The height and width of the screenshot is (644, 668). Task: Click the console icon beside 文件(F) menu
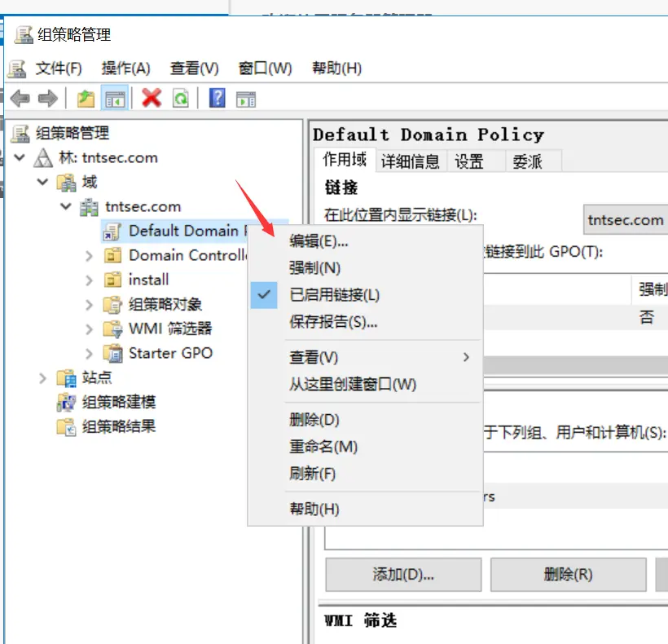[17, 68]
